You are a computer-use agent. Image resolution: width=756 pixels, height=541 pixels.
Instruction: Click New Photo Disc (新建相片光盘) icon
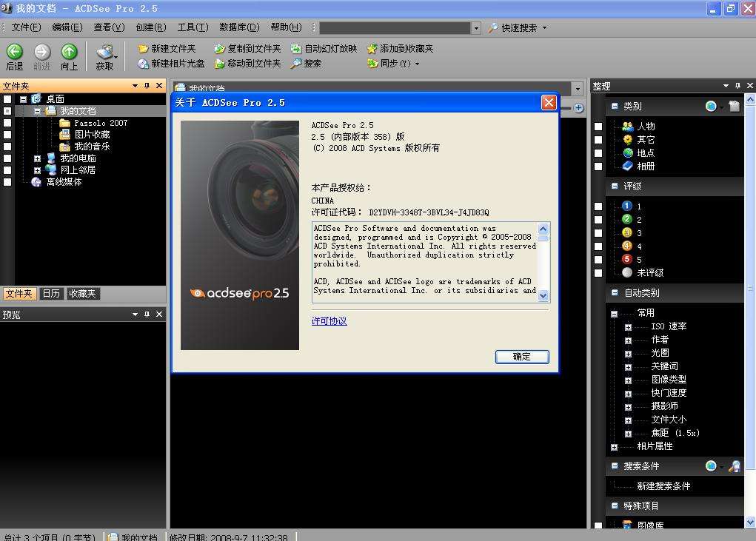pyautogui.click(x=143, y=64)
